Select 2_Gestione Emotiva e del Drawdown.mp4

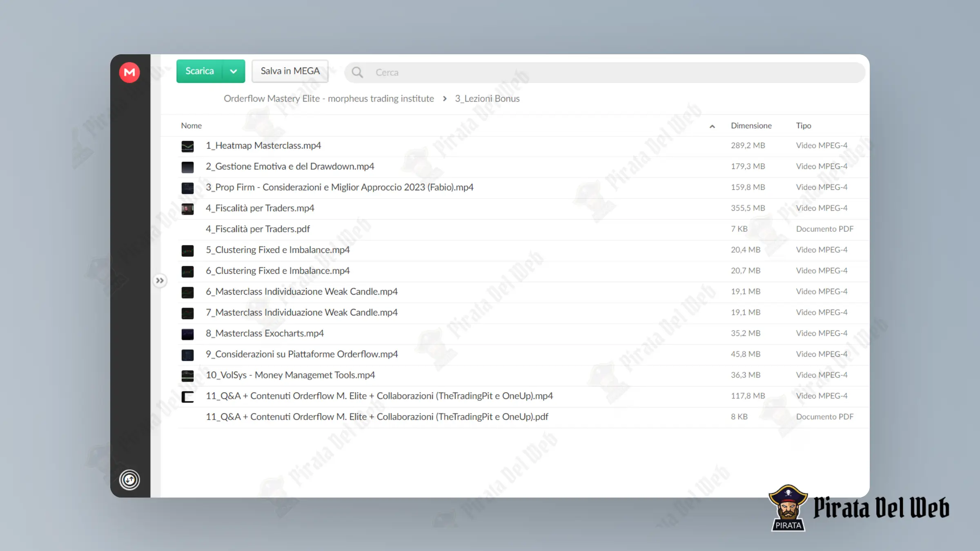pyautogui.click(x=290, y=167)
